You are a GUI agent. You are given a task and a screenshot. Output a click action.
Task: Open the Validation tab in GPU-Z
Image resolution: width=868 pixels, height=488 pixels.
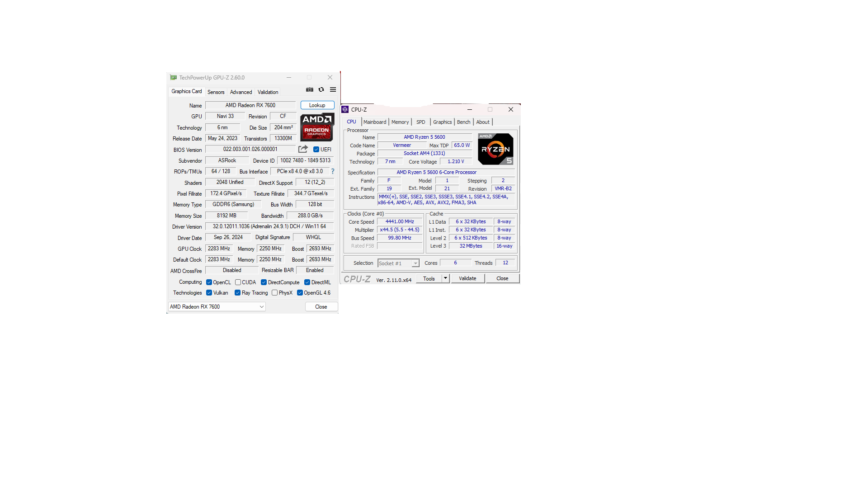268,92
